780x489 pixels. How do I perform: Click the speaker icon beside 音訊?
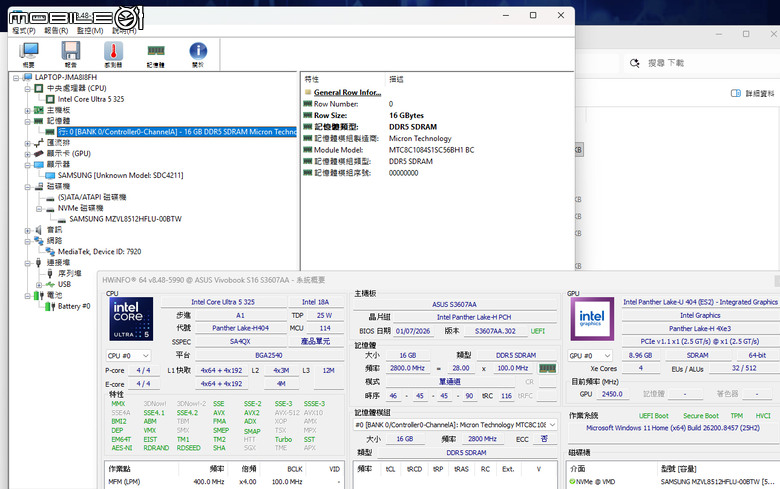(x=39, y=230)
